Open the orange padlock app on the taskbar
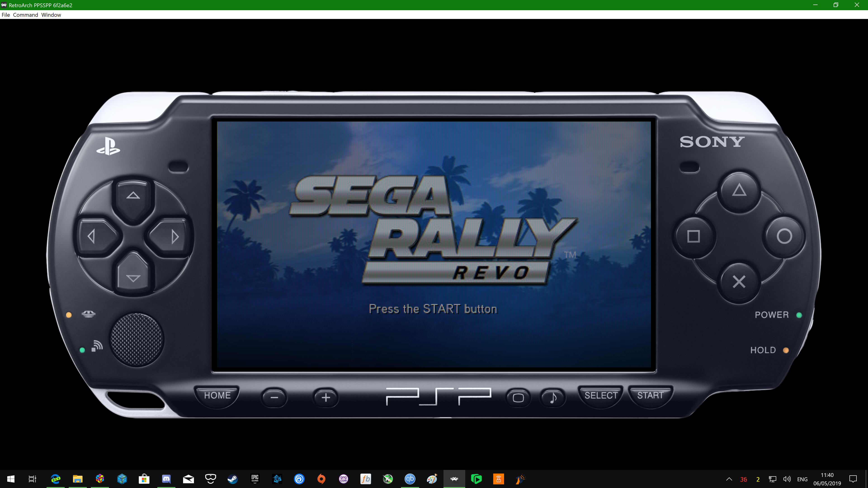 click(x=498, y=479)
